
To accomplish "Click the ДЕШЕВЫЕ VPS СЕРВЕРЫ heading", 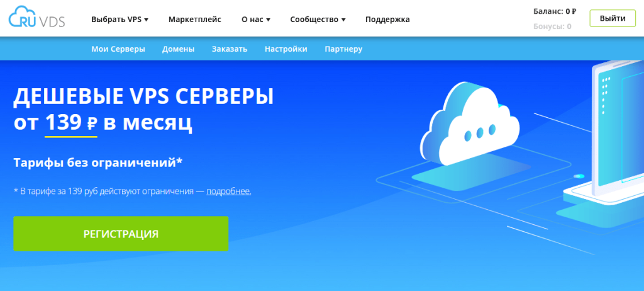I will [143, 97].
